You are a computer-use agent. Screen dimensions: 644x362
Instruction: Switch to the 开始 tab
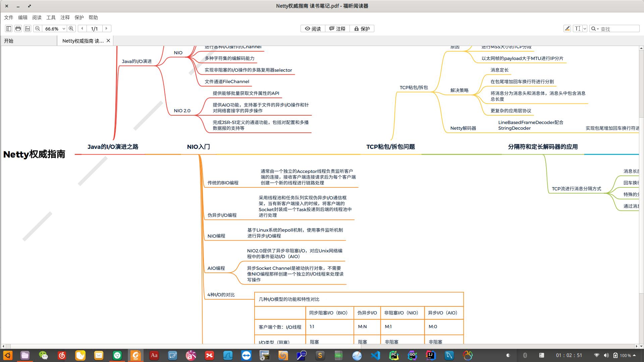click(29, 41)
